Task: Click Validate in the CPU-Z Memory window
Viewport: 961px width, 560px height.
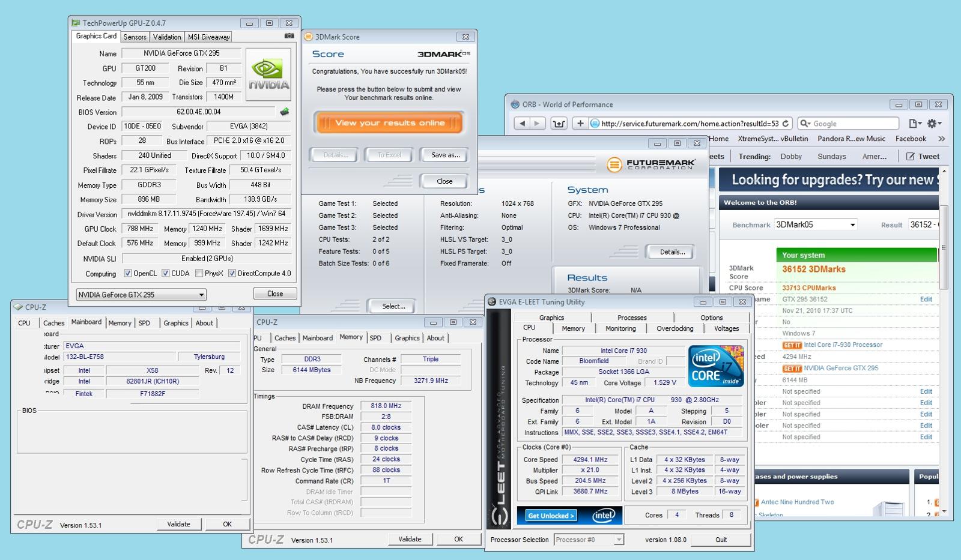Action: point(410,539)
